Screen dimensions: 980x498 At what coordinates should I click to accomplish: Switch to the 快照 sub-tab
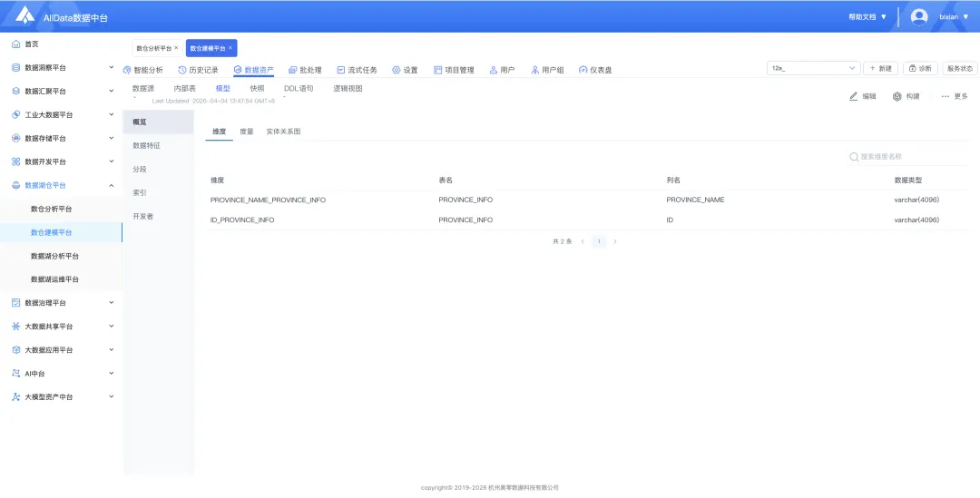[x=258, y=89]
